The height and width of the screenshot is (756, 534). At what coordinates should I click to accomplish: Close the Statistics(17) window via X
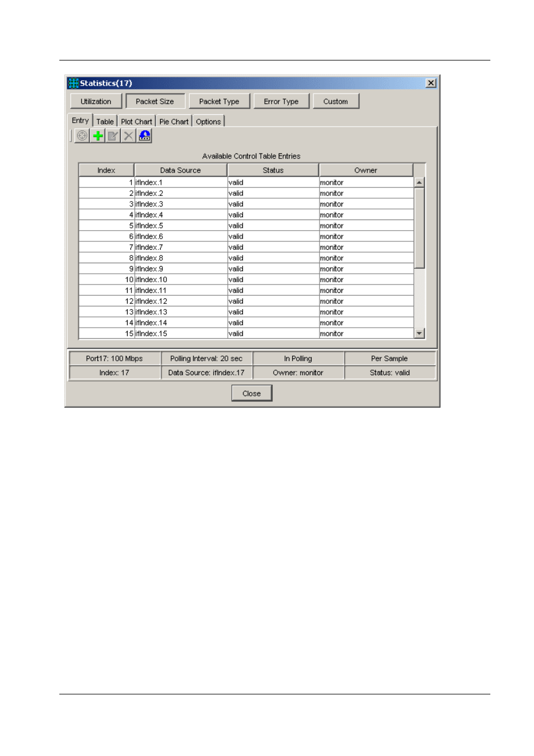431,83
